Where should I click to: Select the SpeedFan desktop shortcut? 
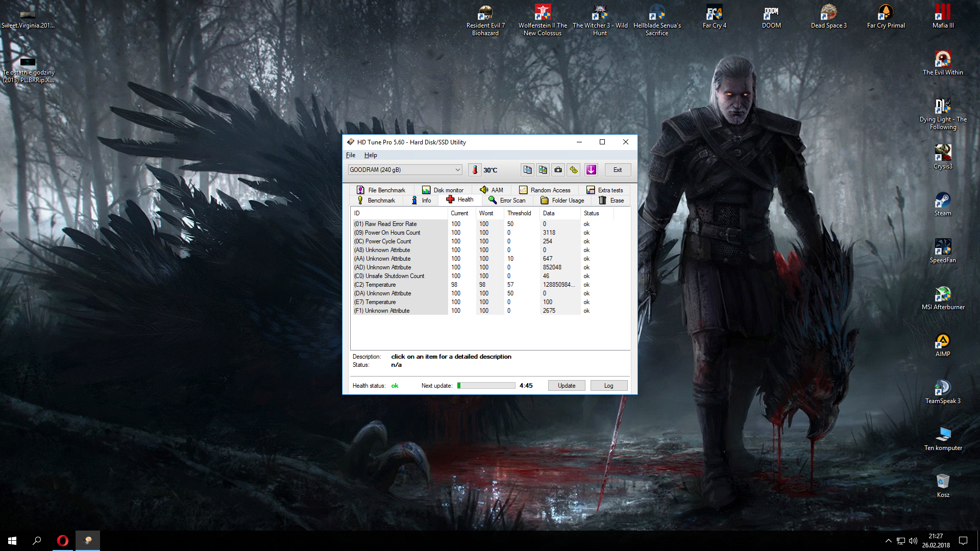coord(943,251)
